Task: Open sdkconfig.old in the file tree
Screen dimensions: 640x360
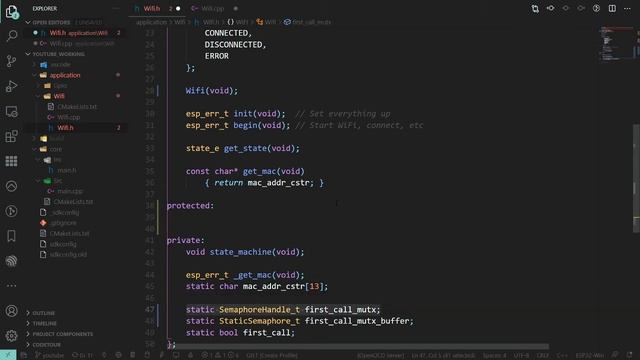Action: 68,255
